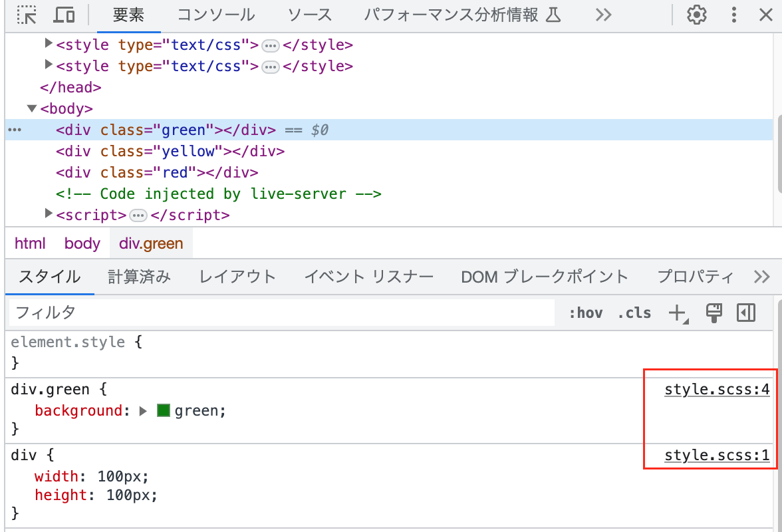Open the ソース tab

coord(310,15)
